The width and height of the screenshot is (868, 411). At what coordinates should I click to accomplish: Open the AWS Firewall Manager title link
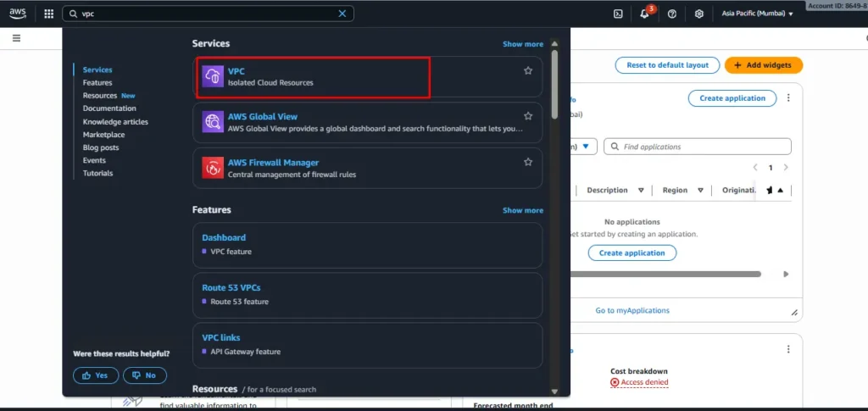pos(273,163)
